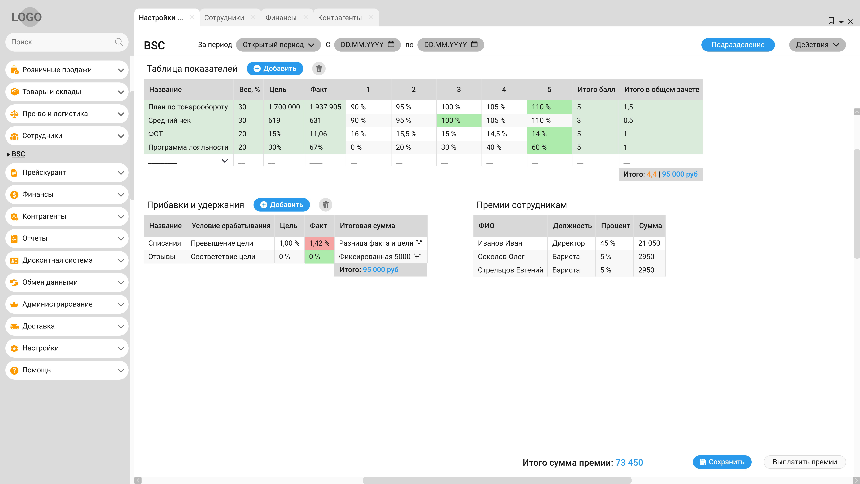Close the Контрагенты tab with its x

coord(371,18)
